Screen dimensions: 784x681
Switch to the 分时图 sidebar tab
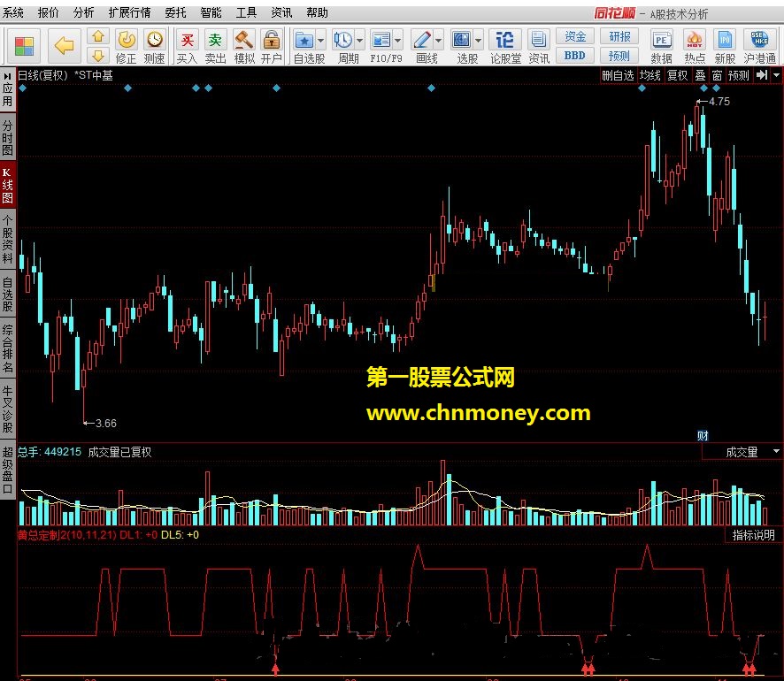pyautogui.click(x=7, y=138)
